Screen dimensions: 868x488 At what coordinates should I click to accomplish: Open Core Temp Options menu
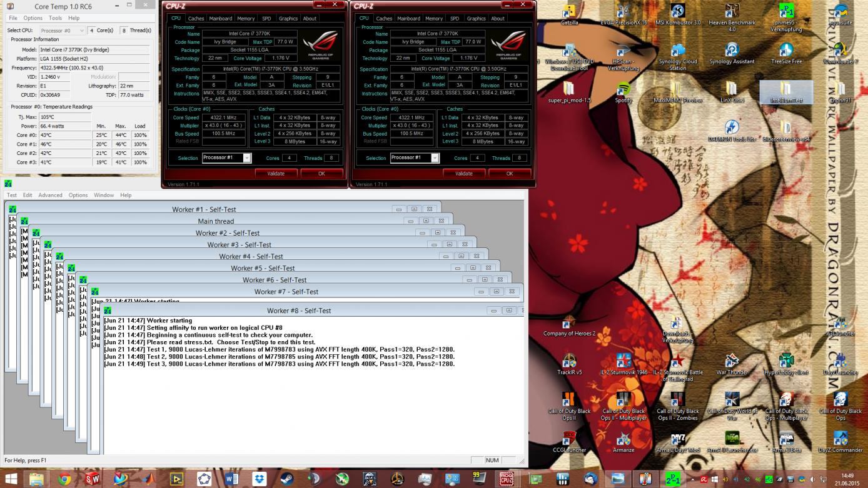tap(33, 18)
